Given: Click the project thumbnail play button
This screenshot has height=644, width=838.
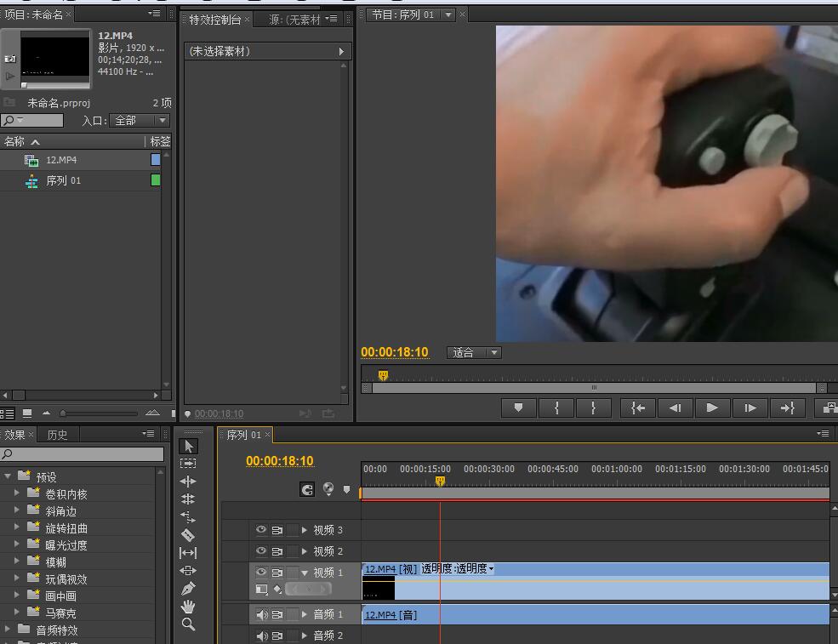Looking at the screenshot, I should (x=9, y=76).
